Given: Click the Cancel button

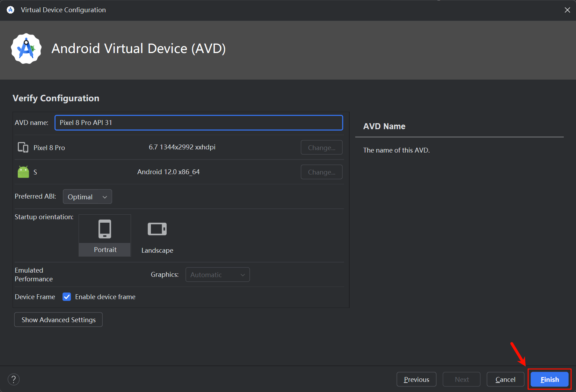Looking at the screenshot, I should 505,379.
